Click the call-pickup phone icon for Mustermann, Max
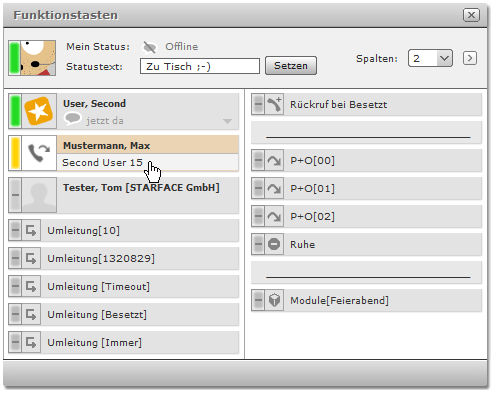 pyautogui.click(x=39, y=153)
